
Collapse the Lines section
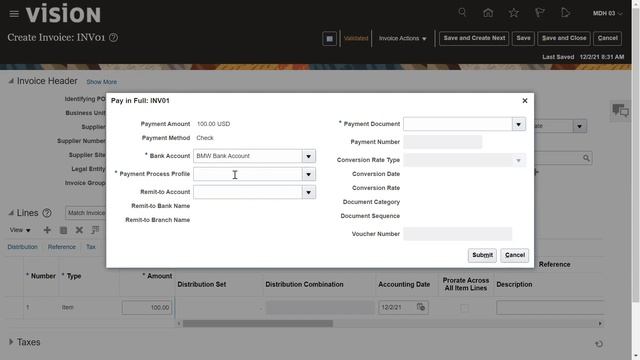[x=11, y=213]
